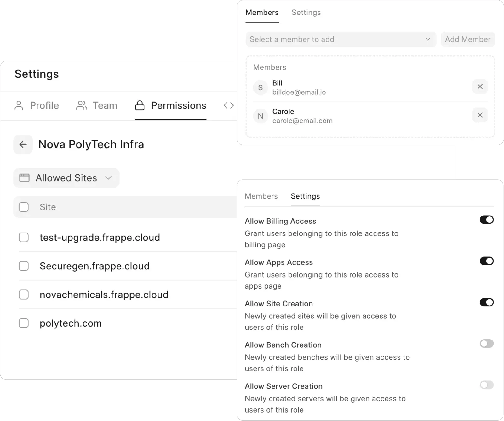This screenshot has width=504, height=421.
Task: Open Settings tab in the upper members panel
Action: point(306,13)
